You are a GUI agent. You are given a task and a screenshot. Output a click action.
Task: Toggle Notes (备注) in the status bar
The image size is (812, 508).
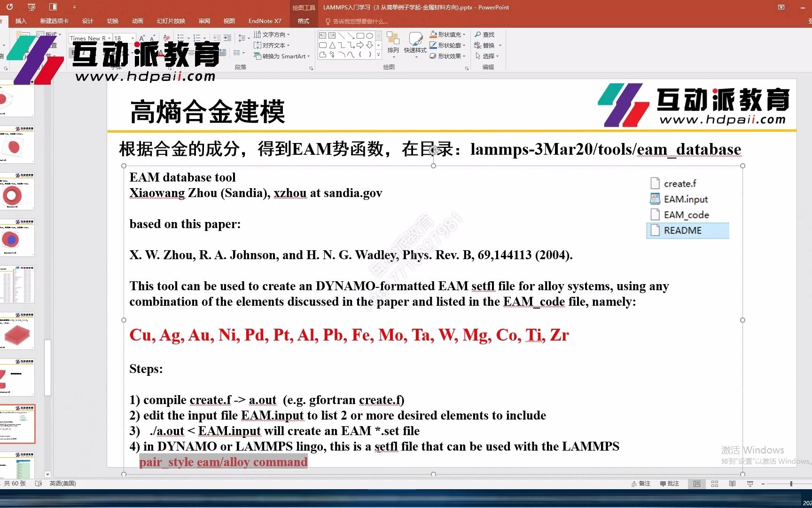pyautogui.click(x=641, y=483)
